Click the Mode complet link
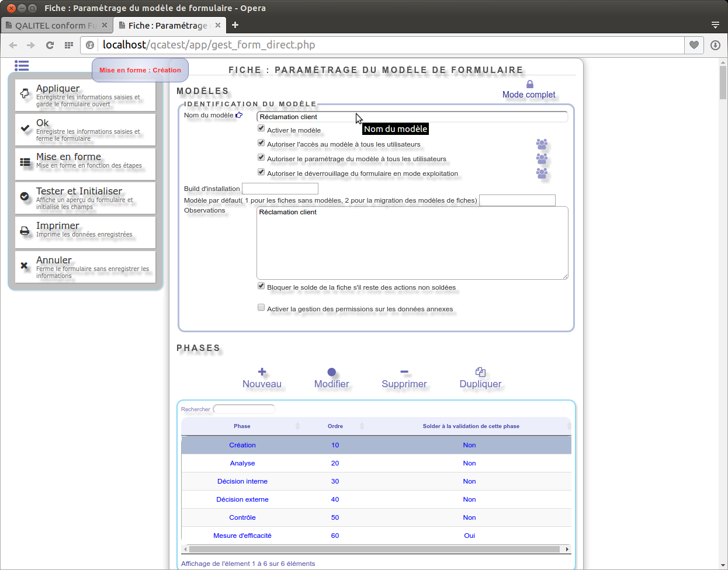728x570 pixels. pyautogui.click(x=529, y=95)
